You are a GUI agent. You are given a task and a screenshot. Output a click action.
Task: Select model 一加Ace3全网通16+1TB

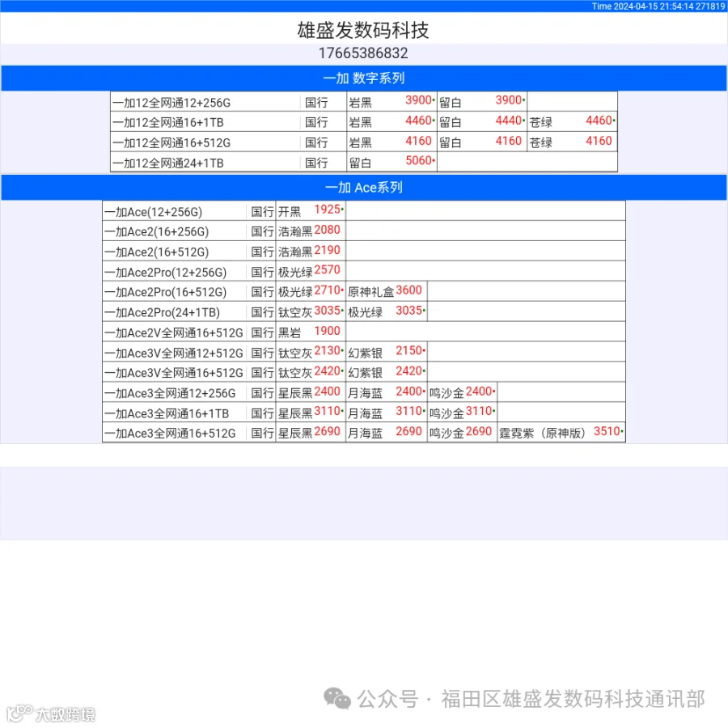tap(167, 413)
